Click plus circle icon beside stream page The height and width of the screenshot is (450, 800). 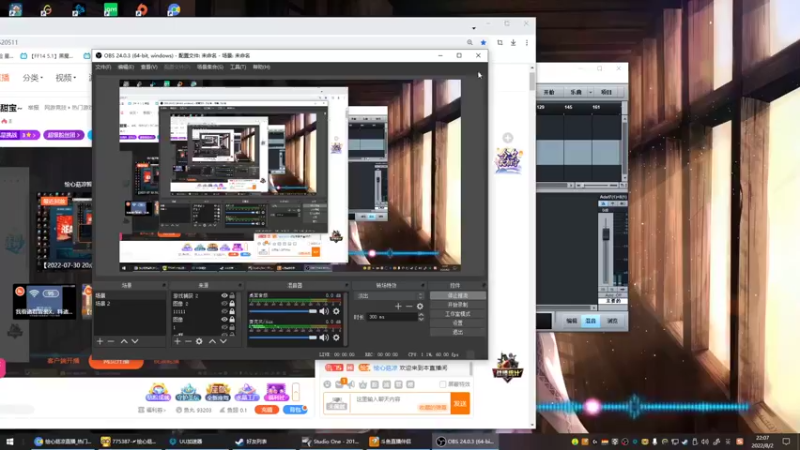click(508, 138)
